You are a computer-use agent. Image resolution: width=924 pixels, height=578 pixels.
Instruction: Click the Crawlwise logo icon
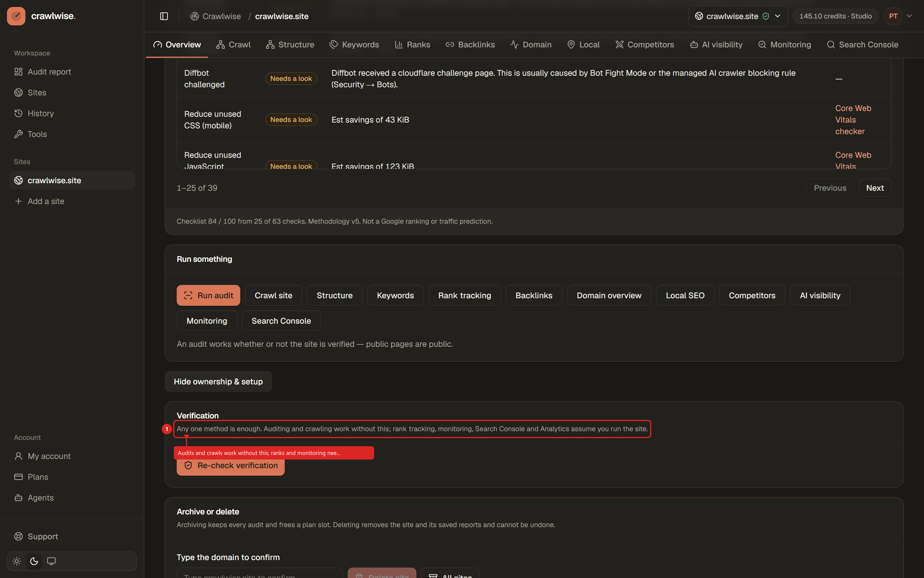16,16
